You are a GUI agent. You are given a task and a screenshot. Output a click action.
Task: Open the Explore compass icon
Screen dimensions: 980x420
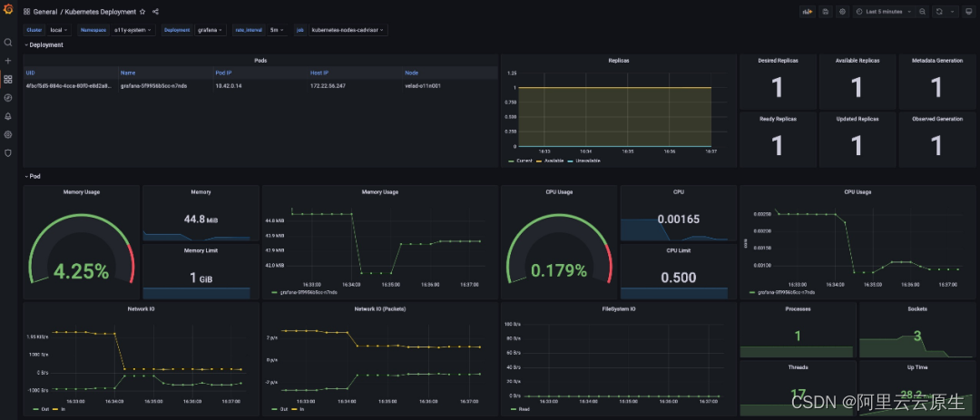8,97
